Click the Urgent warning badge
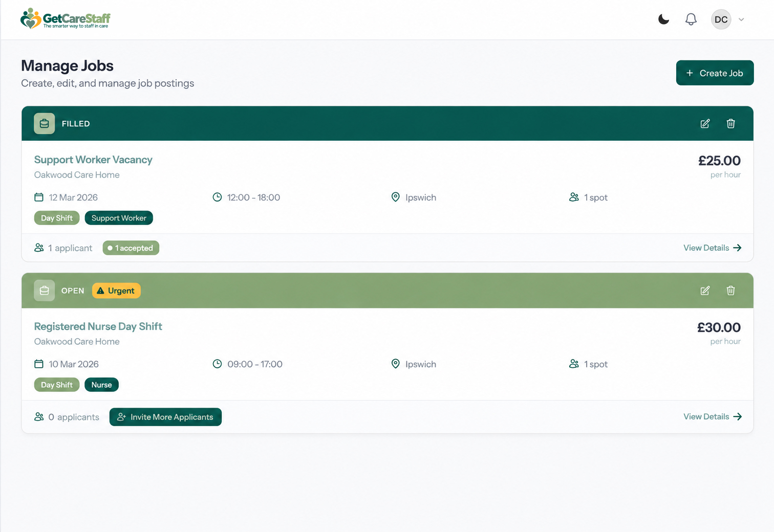The image size is (774, 532). [x=116, y=291]
